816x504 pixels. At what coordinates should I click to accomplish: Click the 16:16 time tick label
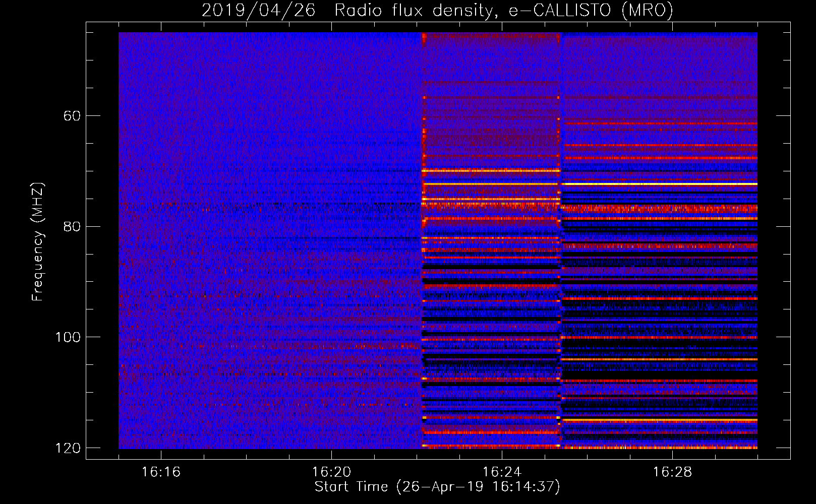tap(161, 472)
